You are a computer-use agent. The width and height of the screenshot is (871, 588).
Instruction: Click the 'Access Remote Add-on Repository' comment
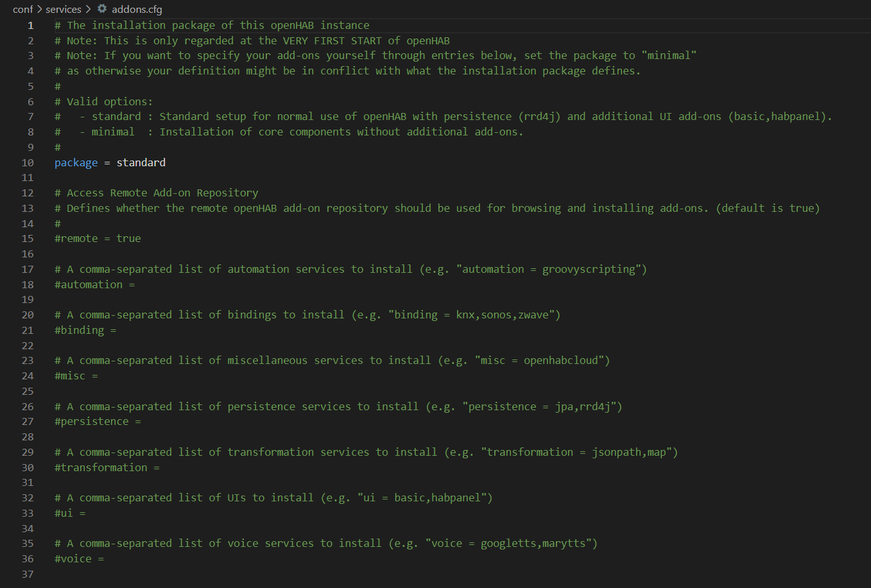(x=162, y=193)
